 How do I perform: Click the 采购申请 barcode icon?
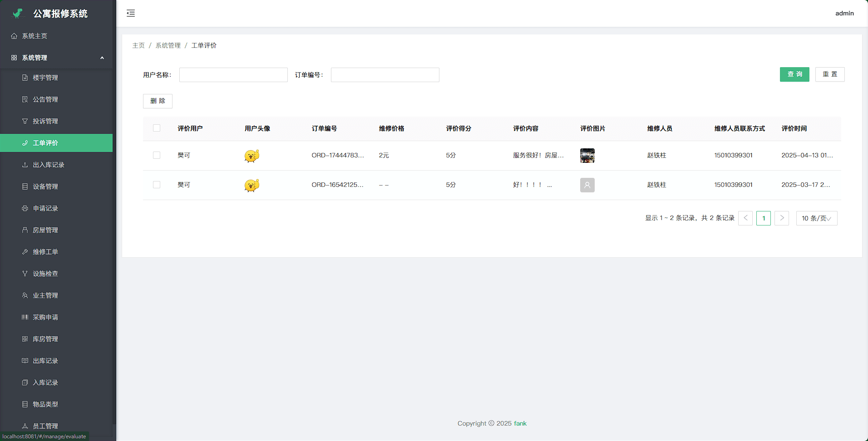(x=25, y=317)
